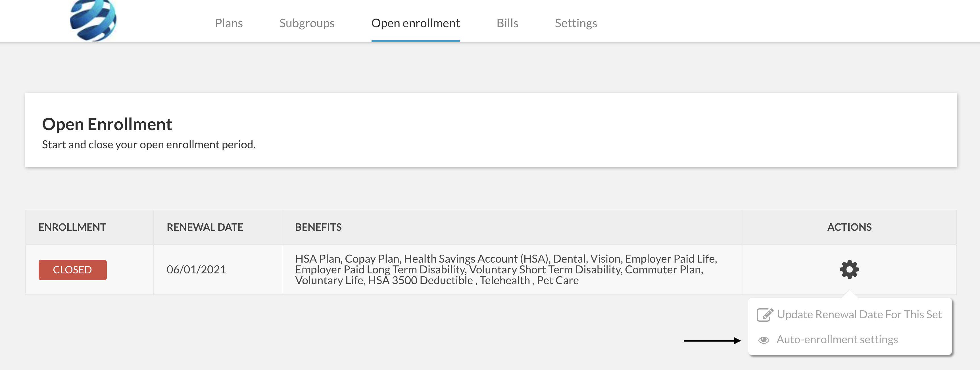Go to the Plans tab
The height and width of the screenshot is (370, 980).
pyautogui.click(x=229, y=23)
